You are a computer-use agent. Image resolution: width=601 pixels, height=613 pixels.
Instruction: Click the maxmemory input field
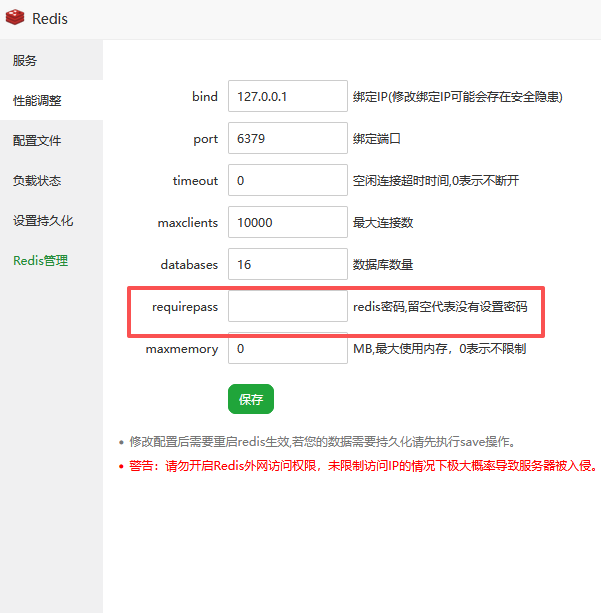coord(288,348)
